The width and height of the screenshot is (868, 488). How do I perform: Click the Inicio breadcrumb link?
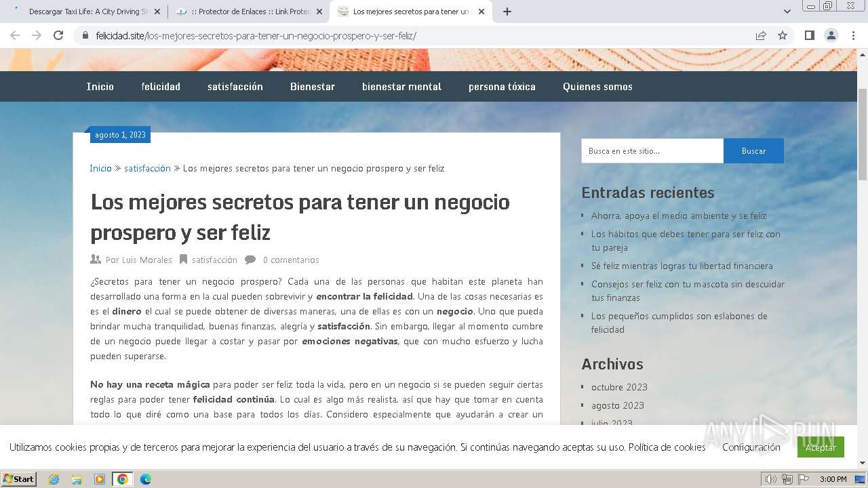100,168
